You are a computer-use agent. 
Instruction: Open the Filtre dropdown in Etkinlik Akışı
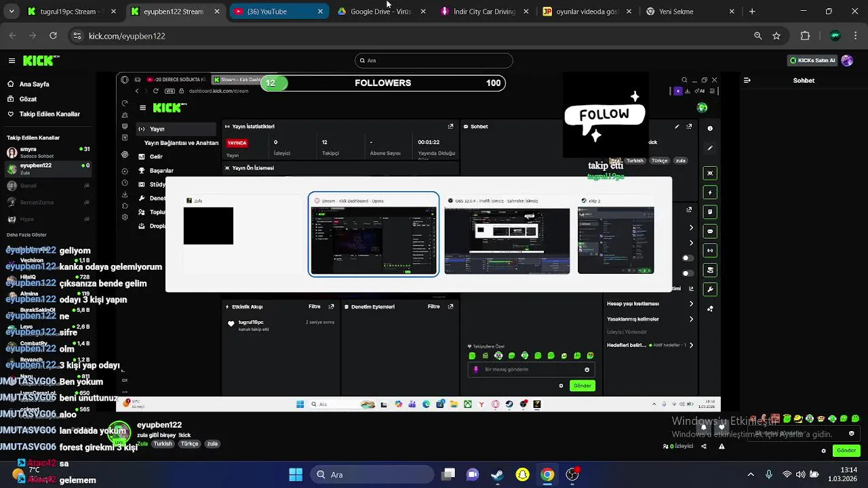coord(315,306)
